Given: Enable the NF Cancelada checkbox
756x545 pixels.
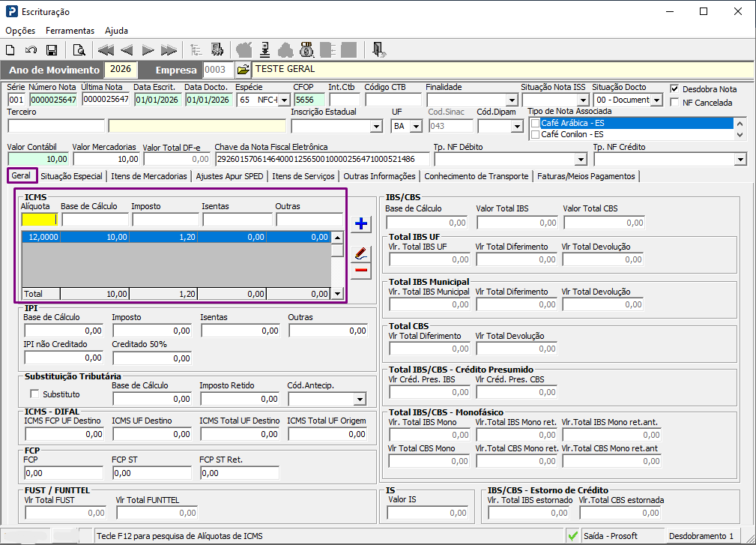Looking at the screenshot, I should [674, 102].
